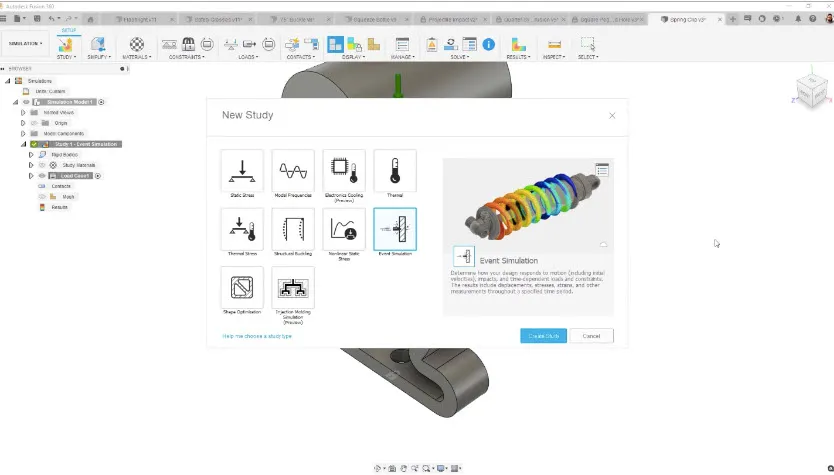Click the Inspect measure icon
The image size is (834, 475).
[x=554, y=45]
